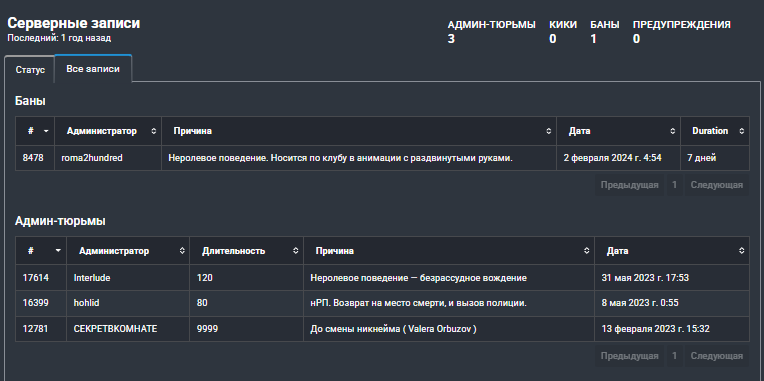Screen dimensions: 764x381
Task: Click date 8 мая 2023 г. 0:55
Action: 640,303
